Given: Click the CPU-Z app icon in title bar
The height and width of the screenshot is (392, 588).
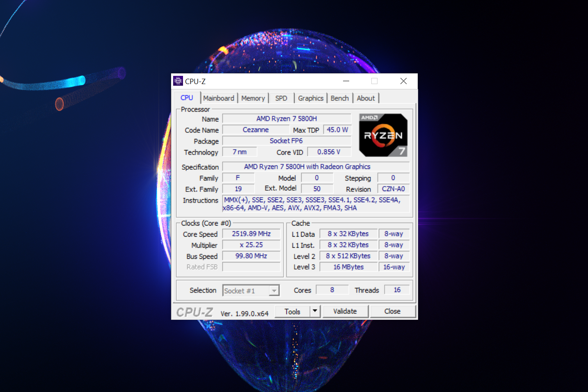Looking at the screenshot, I should 178,81.
